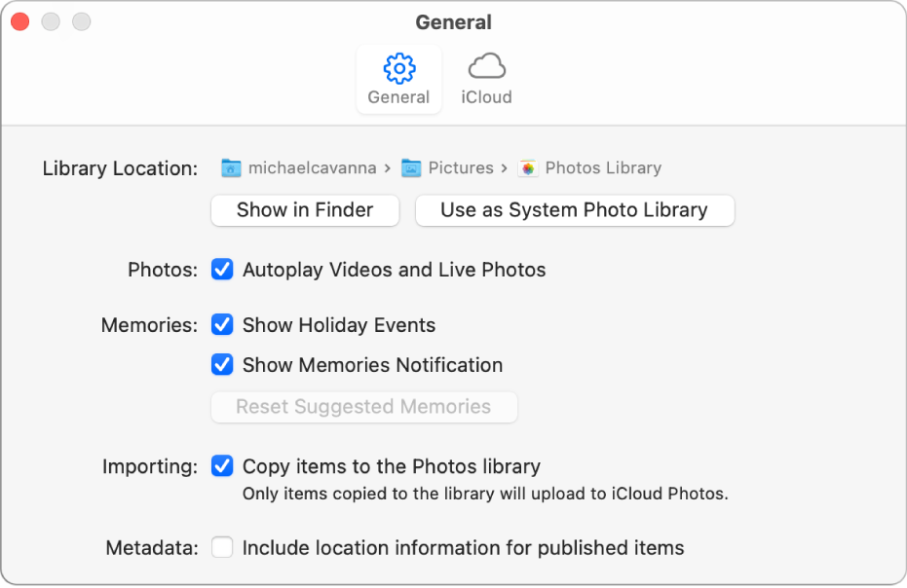
Task: Open the iCloud cloud icon pane
Action: pyautogui.click(x=486, y=67)
